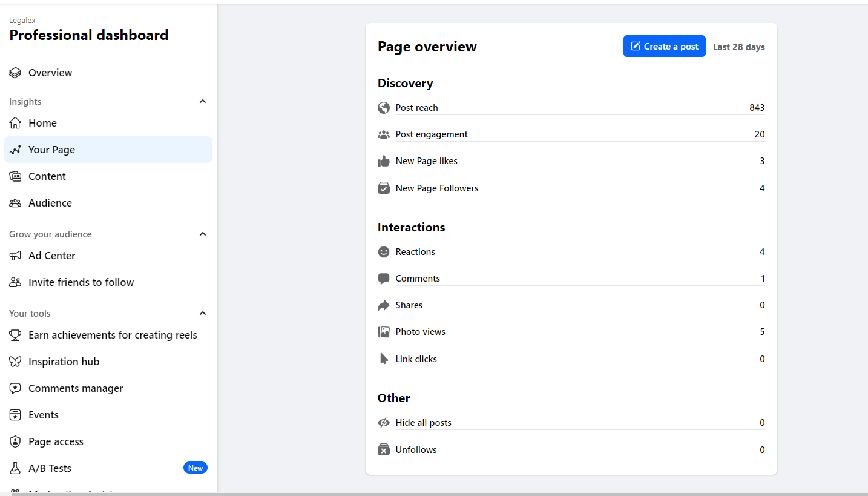Collapse the Insights section

[203, 102]
